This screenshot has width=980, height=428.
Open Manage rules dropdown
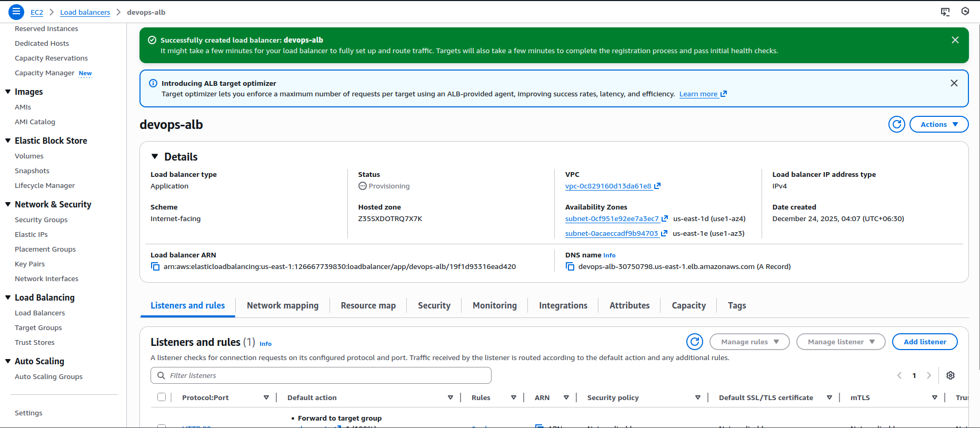point(749,342)
